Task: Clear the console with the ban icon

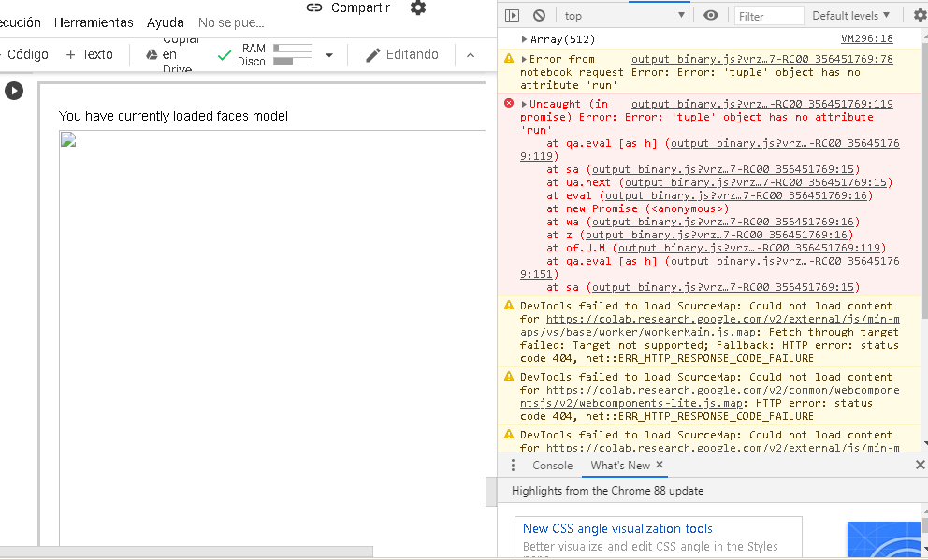Action: pyautogui.click(x=539, y=15)
